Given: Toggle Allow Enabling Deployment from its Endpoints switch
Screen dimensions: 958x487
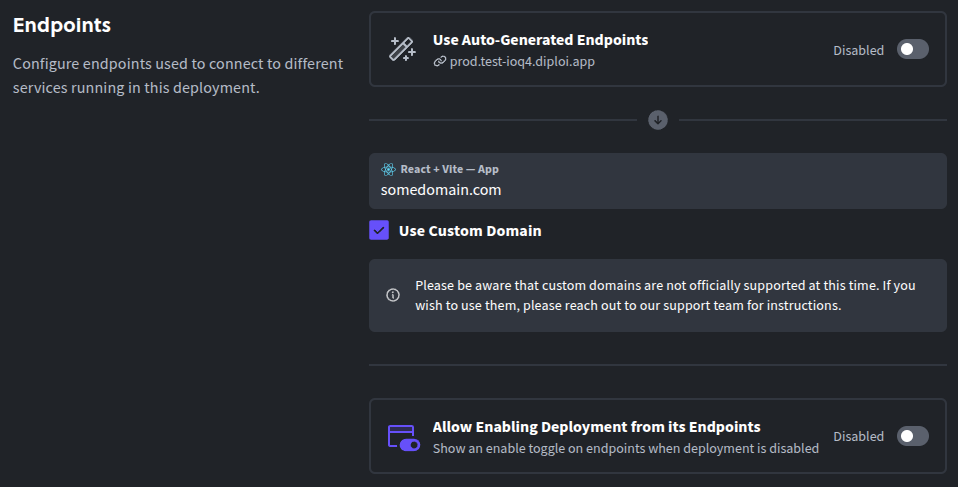Looking at the screenshot, I should point(912,436).
